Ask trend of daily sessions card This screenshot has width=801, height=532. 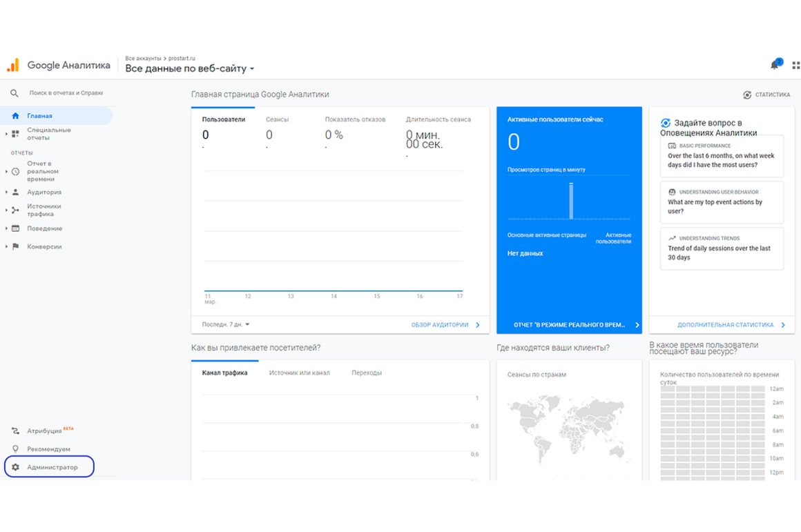pyautogui.click(x=722, y=248)
